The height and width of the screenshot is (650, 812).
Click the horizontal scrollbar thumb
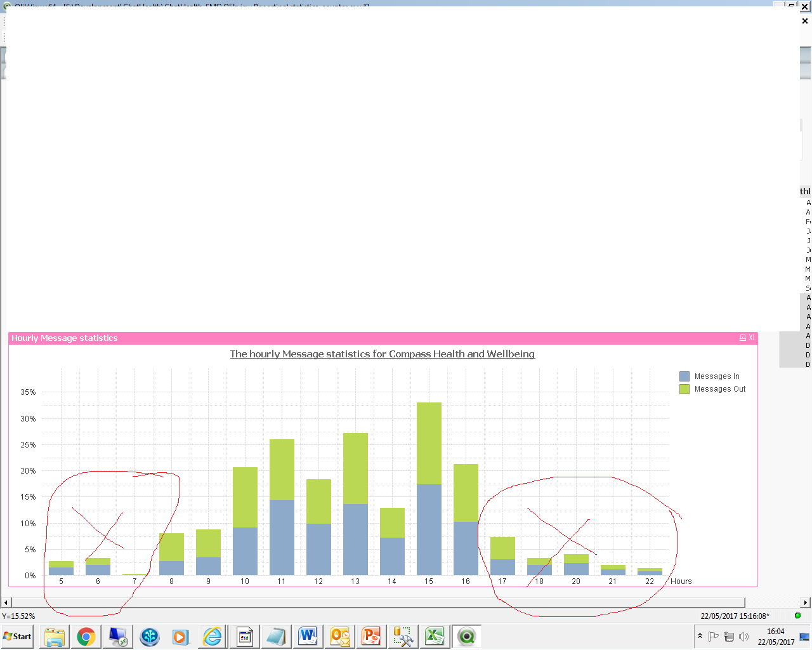tap(378, 602)
